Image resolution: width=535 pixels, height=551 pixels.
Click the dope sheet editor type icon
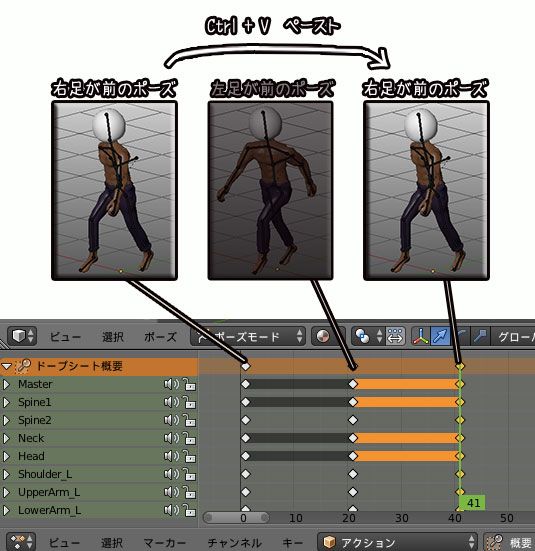click(21, 542)
